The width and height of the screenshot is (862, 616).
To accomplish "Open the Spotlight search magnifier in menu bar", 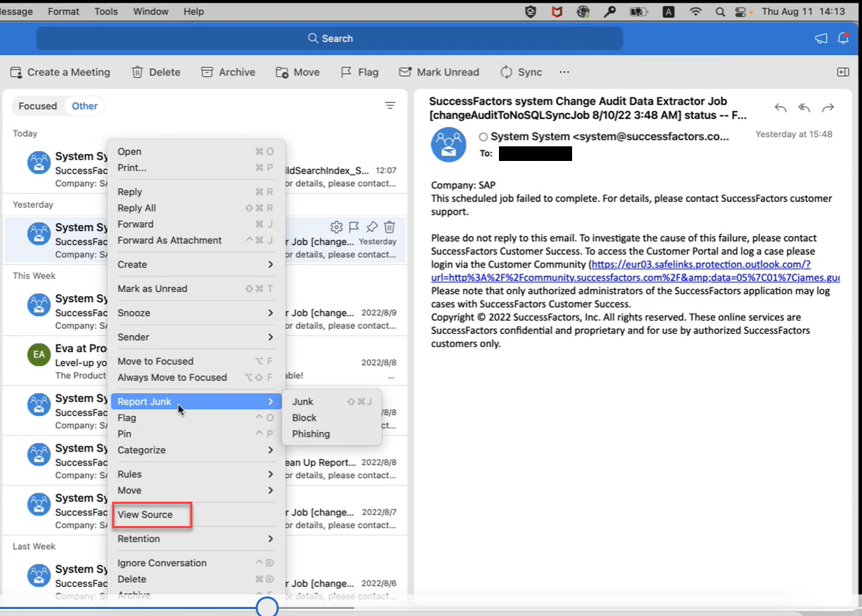I will point(720,12).
